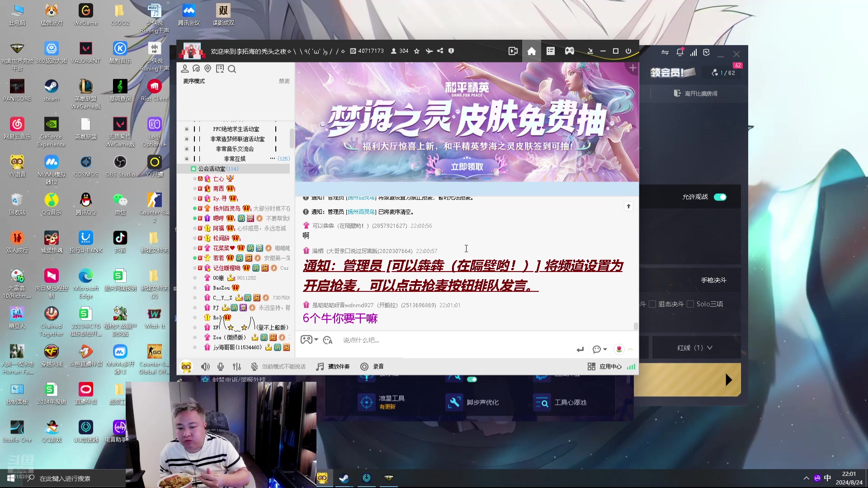The image size is (868, 488).
Task: Check the 狙击决斗 checkbox
Action: tap(652, 304)
